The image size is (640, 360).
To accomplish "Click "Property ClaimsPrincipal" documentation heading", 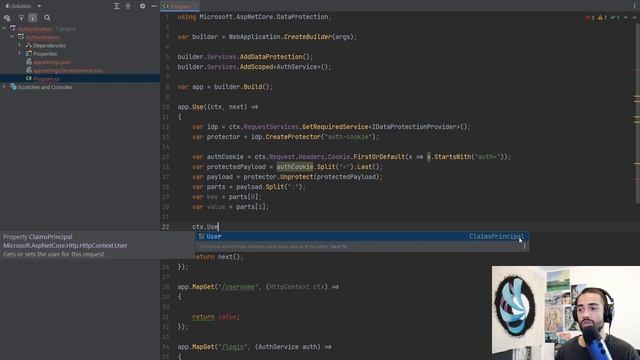I will coord(38,237).
